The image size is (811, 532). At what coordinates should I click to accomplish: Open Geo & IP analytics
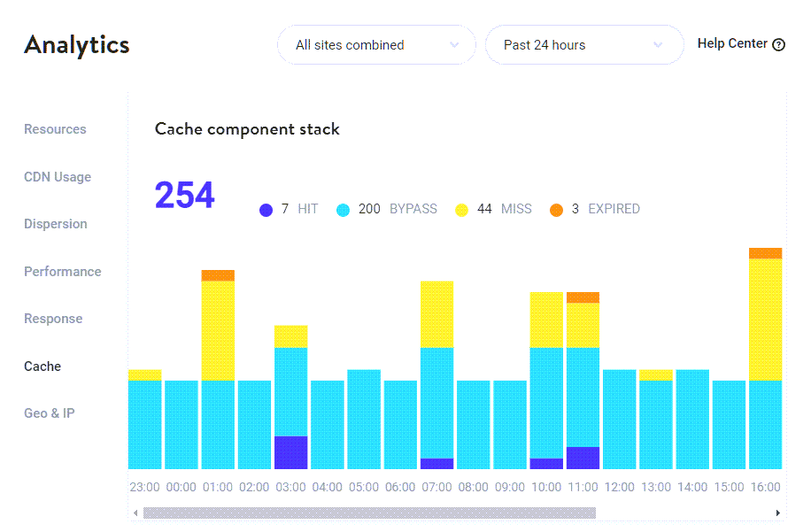coord(49,413)
